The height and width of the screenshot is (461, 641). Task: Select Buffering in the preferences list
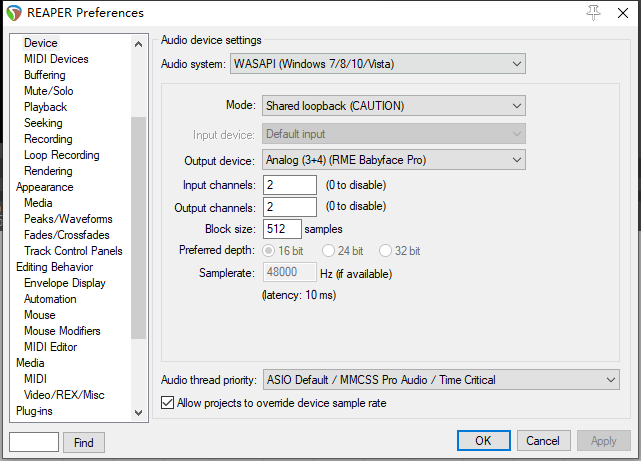[x=45, y=75]
